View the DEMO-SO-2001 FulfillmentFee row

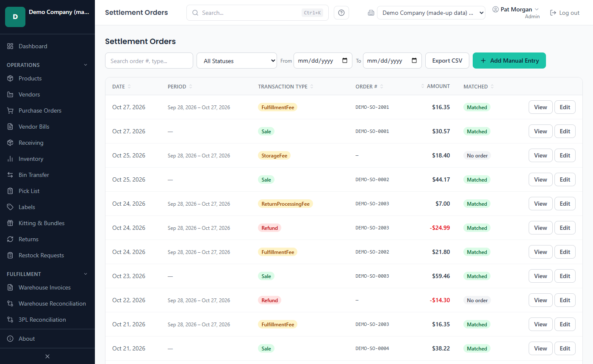[540, 107]
